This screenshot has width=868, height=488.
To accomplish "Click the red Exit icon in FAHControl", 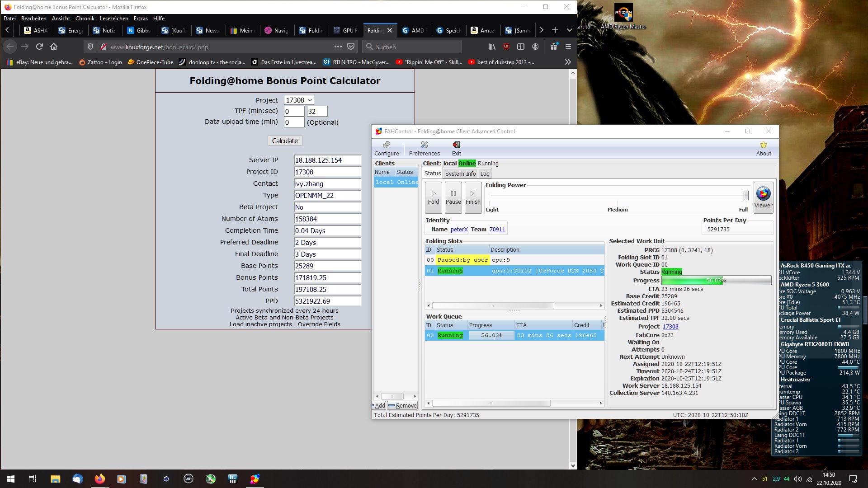I will click(x=456, y=145).
